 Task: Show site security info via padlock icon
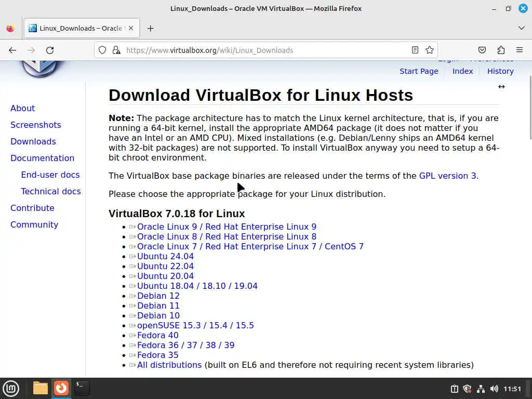click(x=116, y=50)
